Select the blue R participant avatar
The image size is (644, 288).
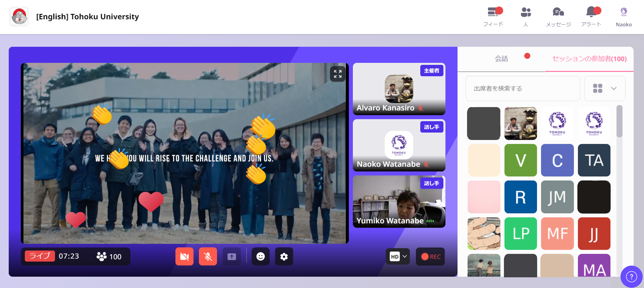click(520, 197)
